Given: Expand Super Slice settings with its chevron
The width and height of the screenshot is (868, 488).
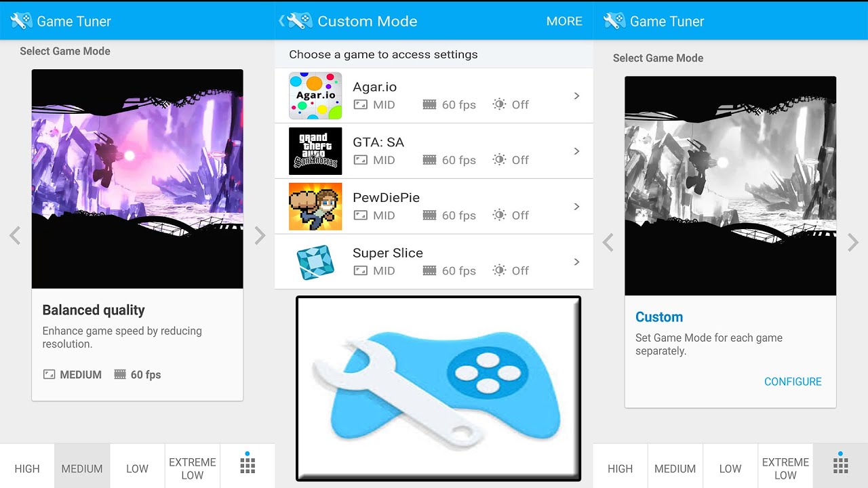Looking at the screenshot, I should 576,262.
